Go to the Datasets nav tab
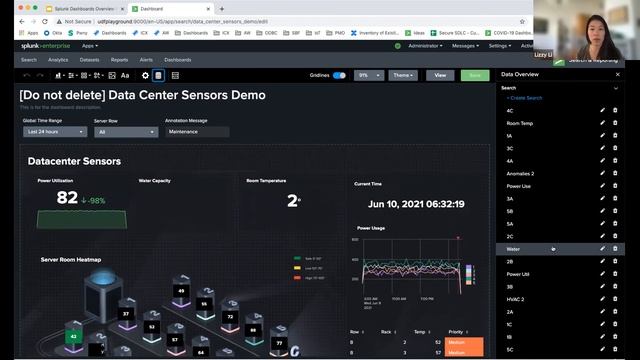 [x=89, y=60]
